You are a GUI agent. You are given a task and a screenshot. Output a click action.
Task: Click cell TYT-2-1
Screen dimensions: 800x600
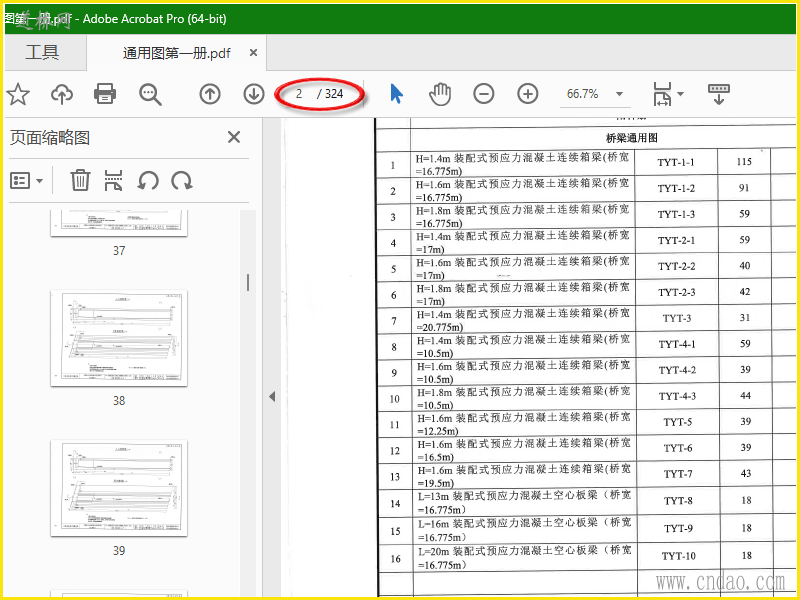tap(677, 240)
